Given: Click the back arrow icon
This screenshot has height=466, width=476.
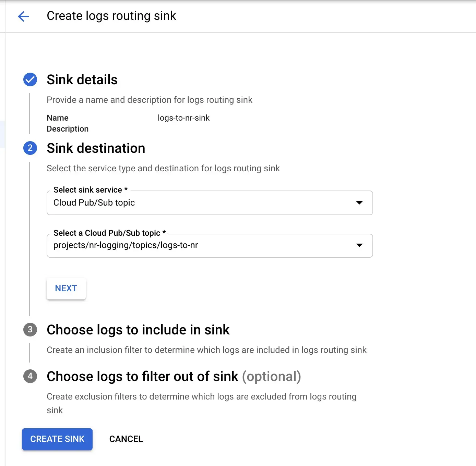Looking at the screenshot, I should 23,16.
